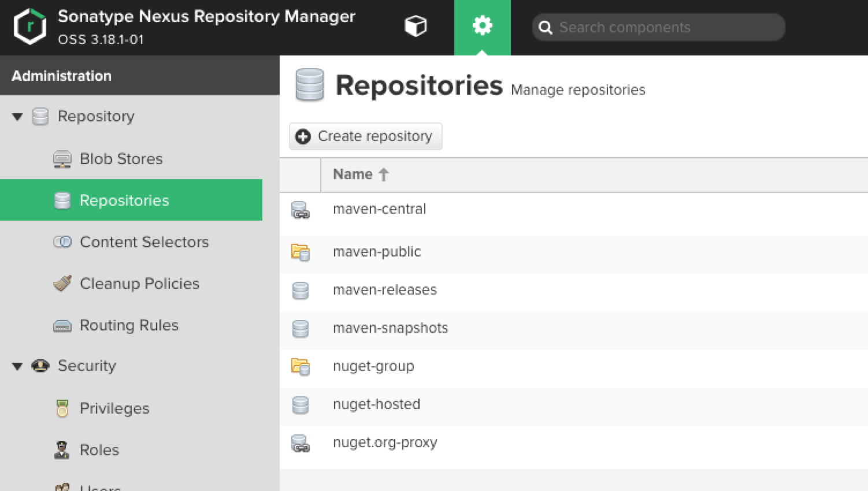Open Privileges

point(114,408)
